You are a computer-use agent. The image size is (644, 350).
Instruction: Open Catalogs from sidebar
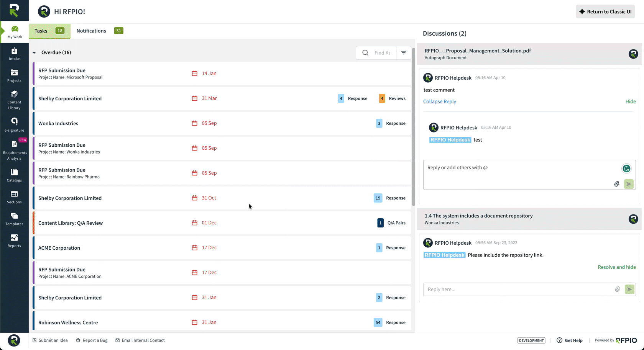(14, 175)
